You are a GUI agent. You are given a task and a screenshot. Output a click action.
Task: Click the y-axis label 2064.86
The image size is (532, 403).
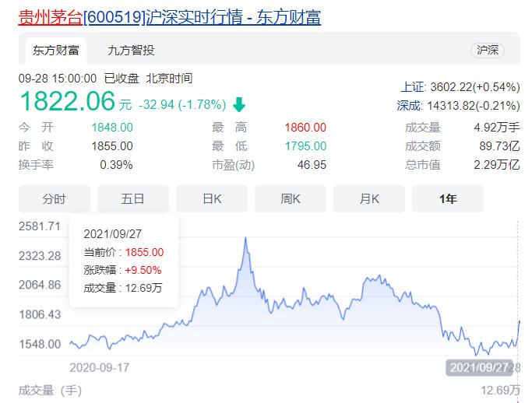tap(40, 285)
